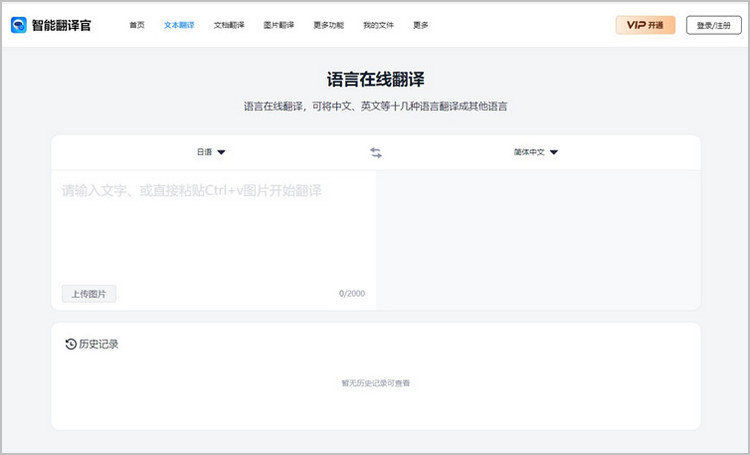Click the 上传图片 upload button

[89, 294]
